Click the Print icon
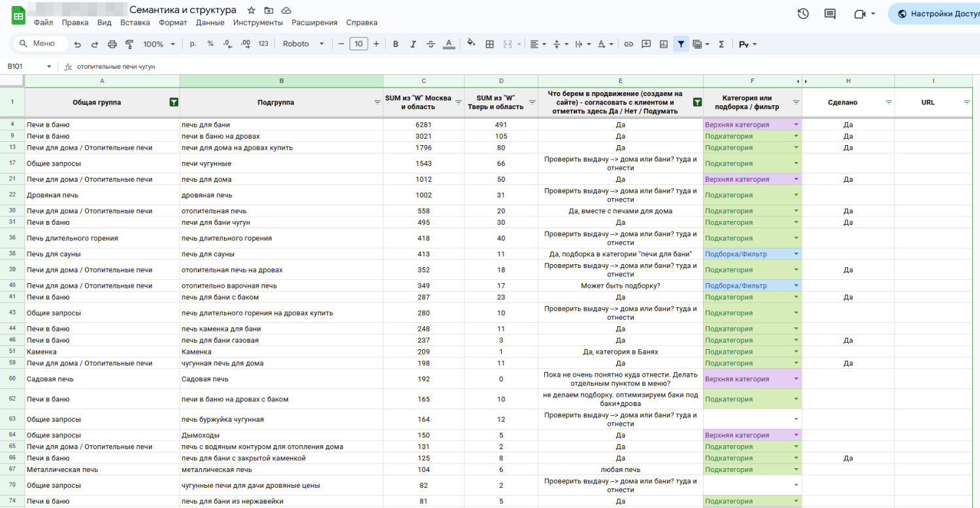 [x=112, y=44]
